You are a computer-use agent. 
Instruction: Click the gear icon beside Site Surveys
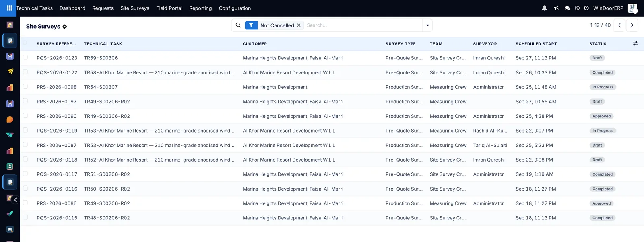point(65,27)
